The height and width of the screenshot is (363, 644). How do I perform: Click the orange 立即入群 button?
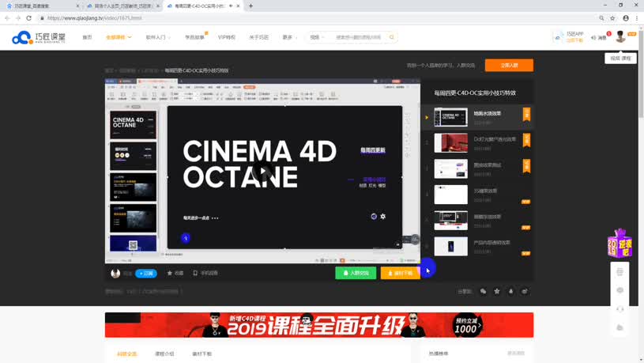[509, 66]
